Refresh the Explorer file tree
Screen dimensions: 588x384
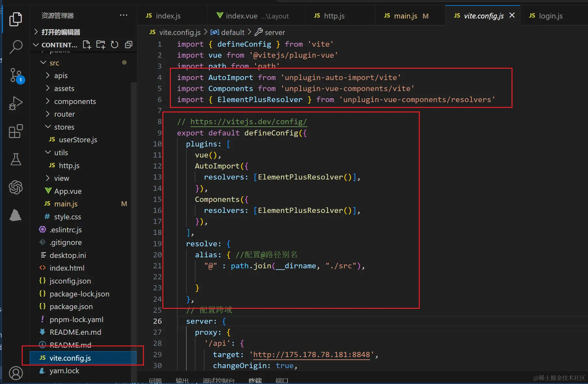114,45
